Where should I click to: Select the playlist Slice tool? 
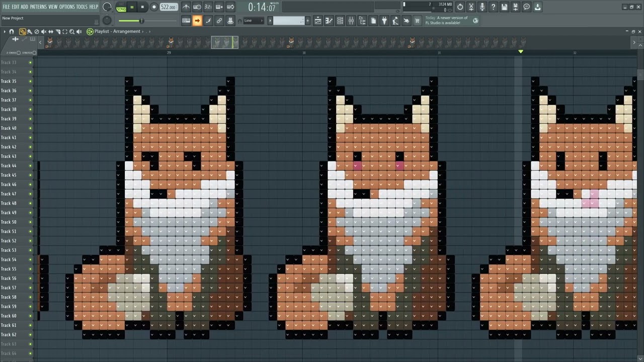click(58, 31)
